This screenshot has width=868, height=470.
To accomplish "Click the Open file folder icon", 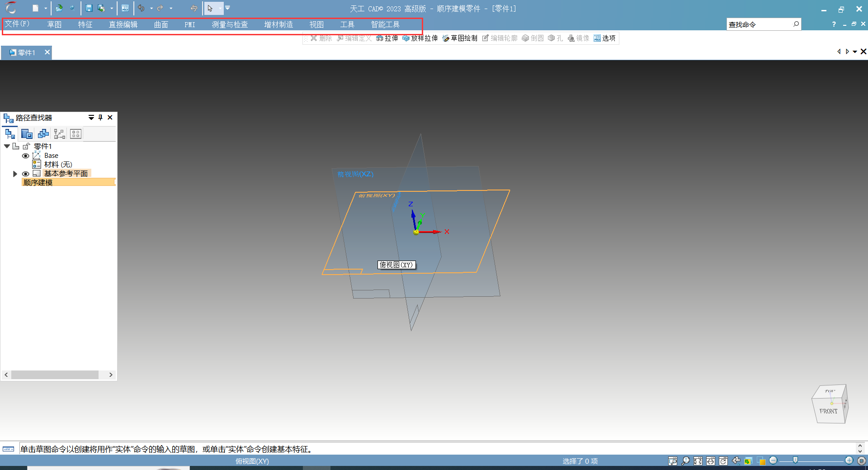I will point(59,8).
